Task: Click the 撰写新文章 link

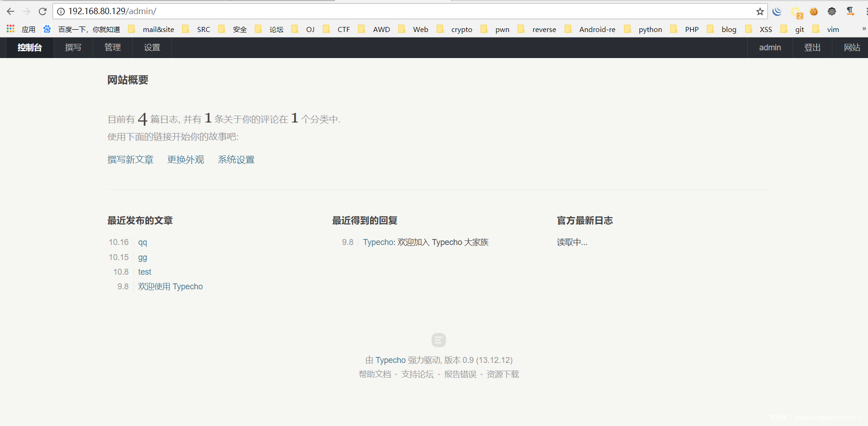Action: (130, 160)
